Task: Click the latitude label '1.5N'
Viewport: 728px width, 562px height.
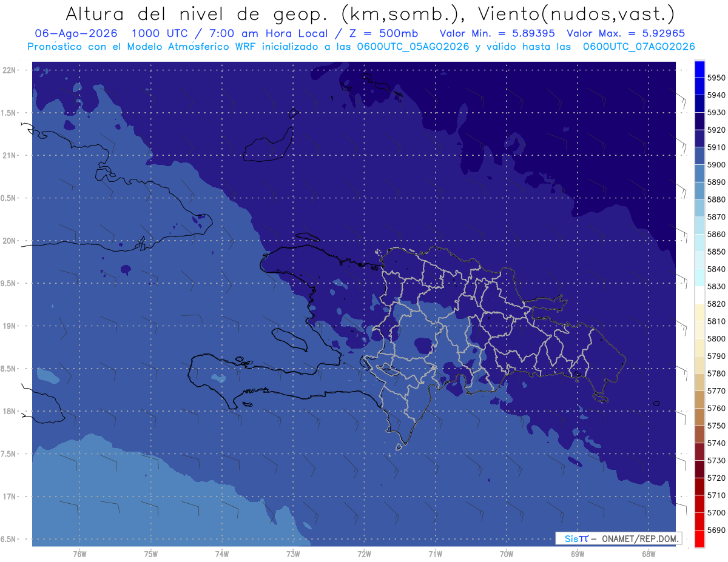Action: click(x=8, y=113)
